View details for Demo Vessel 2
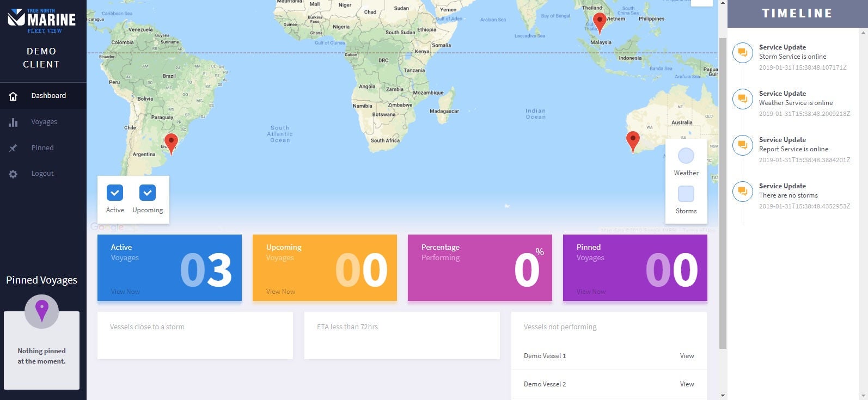Image resolution: width=868 pixels, height=400 pixels. click(x=687, y=384)
